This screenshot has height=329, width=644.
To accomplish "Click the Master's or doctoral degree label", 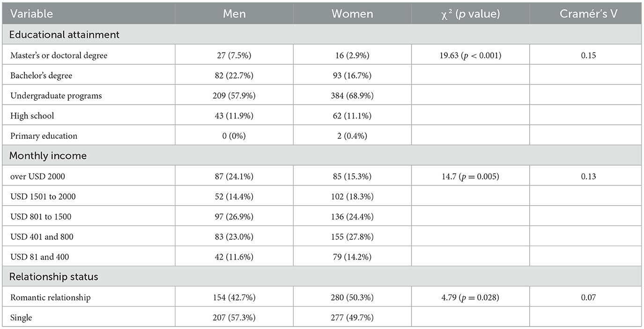I will 59,55.
